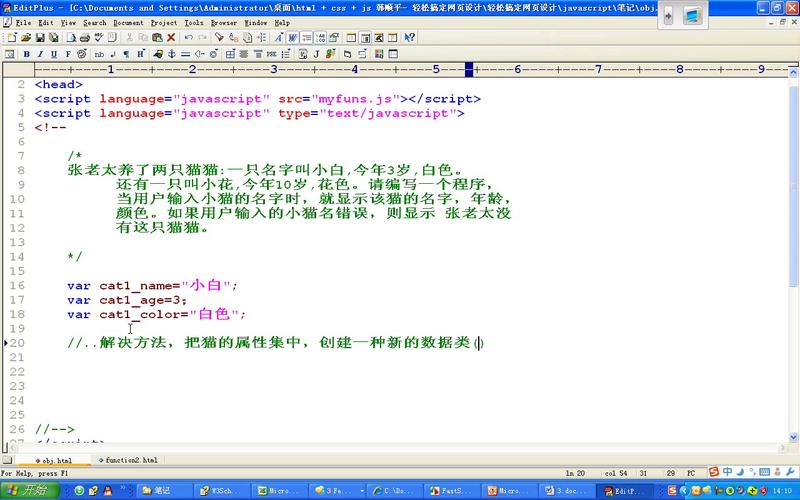
Task: Open the Help menu
Action: coord(282,23)
